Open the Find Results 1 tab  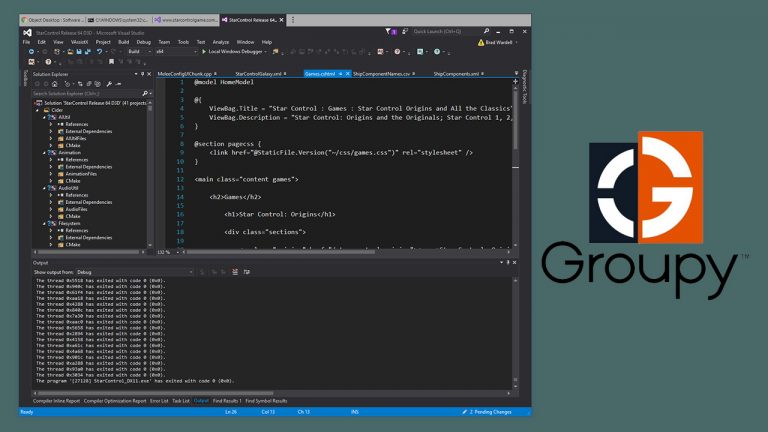pyautogui.click(x=227, y=401)
